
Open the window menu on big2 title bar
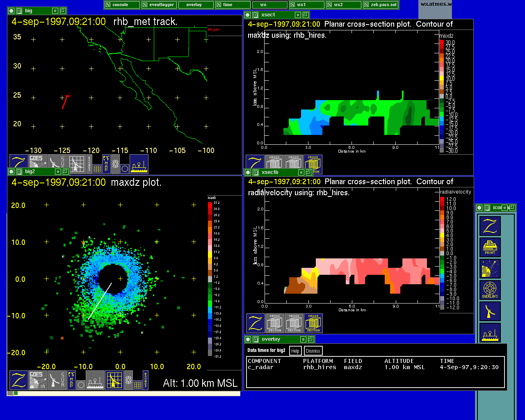coord(11,172)
